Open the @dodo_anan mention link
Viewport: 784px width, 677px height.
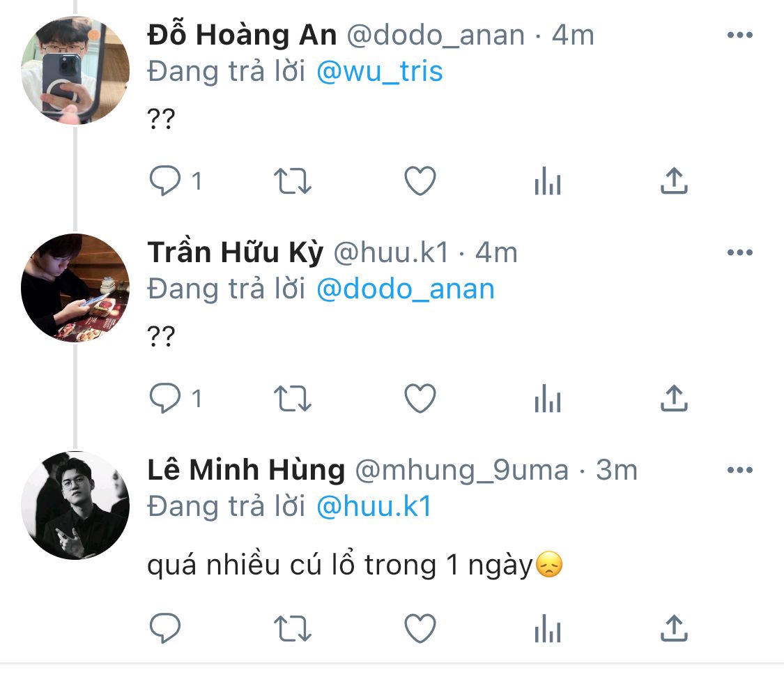coord(406,289)
